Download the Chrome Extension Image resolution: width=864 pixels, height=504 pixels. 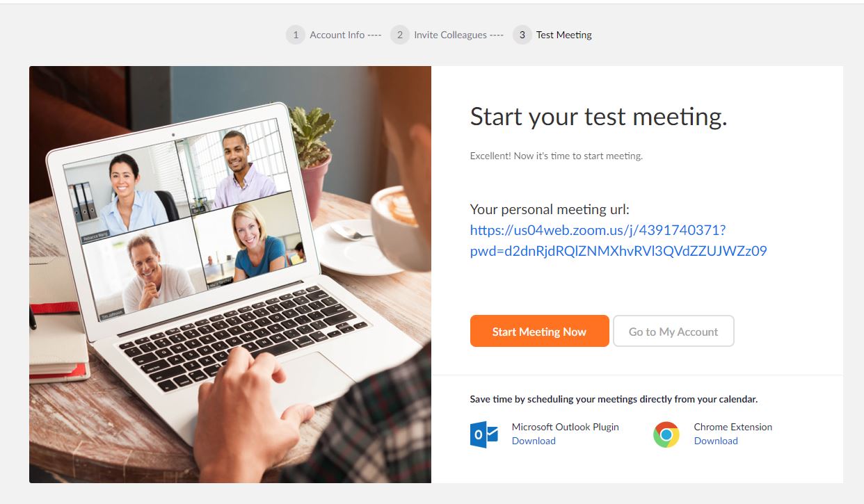(716, 441)
